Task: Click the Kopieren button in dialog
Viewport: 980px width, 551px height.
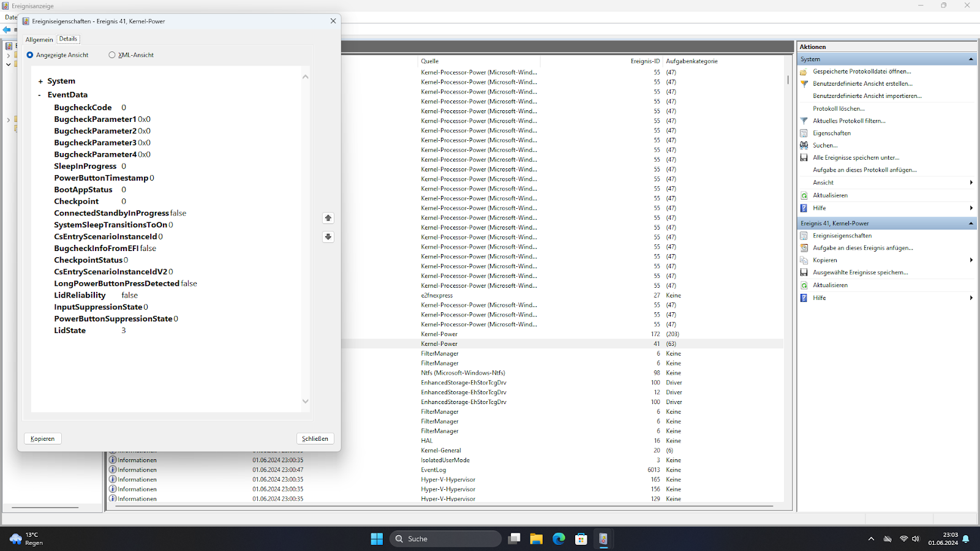Action: pyautogui.click(x=43, y=438)
